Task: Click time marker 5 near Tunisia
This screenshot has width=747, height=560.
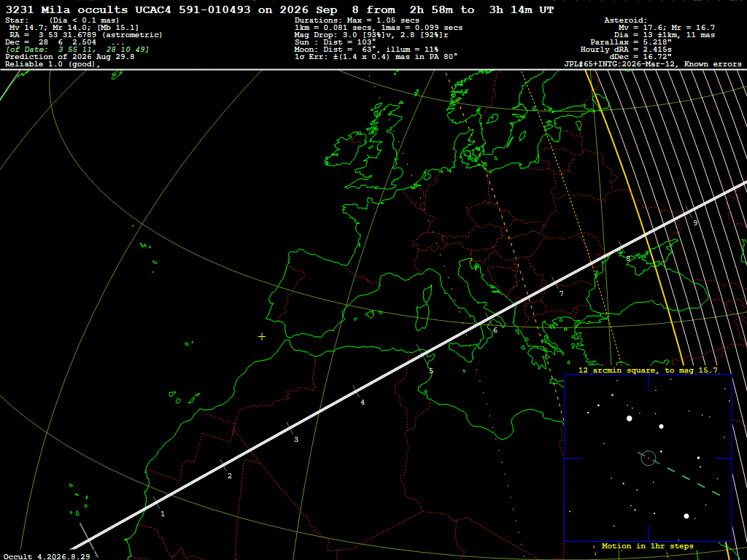Action: 431,371
